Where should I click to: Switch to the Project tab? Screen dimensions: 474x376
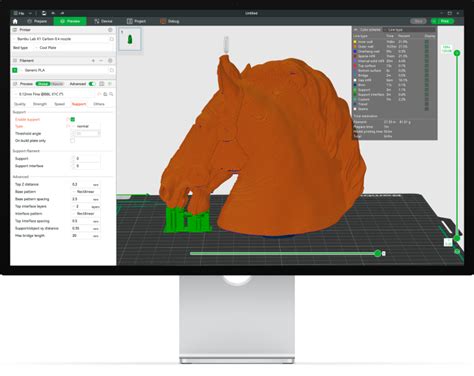pos(136,21)
